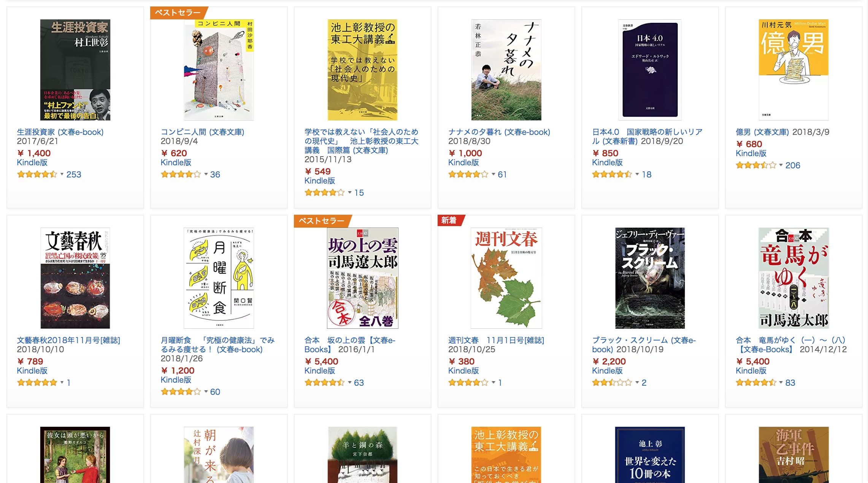
Task: Click star rating icons for 億男
Action: 756,165
